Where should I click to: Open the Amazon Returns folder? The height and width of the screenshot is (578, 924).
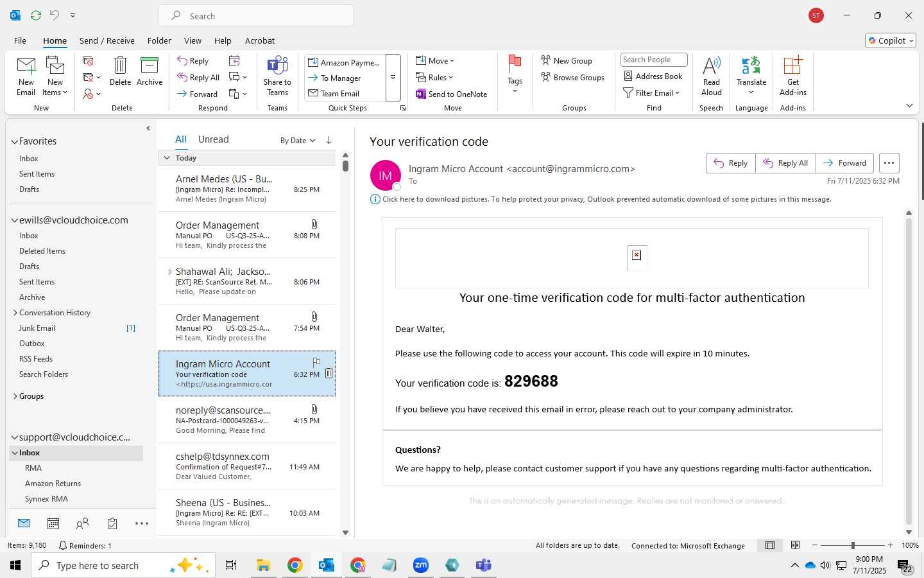pyautogui.click(x=53, y=484)
